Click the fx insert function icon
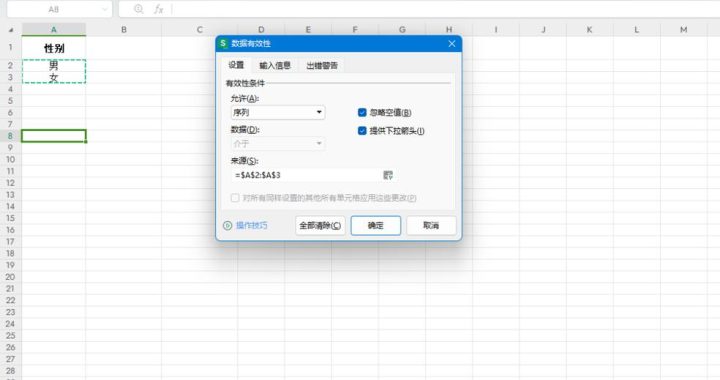The width and height of the screenshot is (720, 380). 158,9
